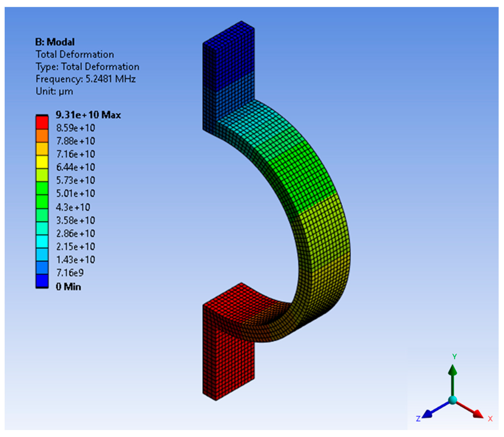Click the yellow legend color band

[x=42, y=162]
